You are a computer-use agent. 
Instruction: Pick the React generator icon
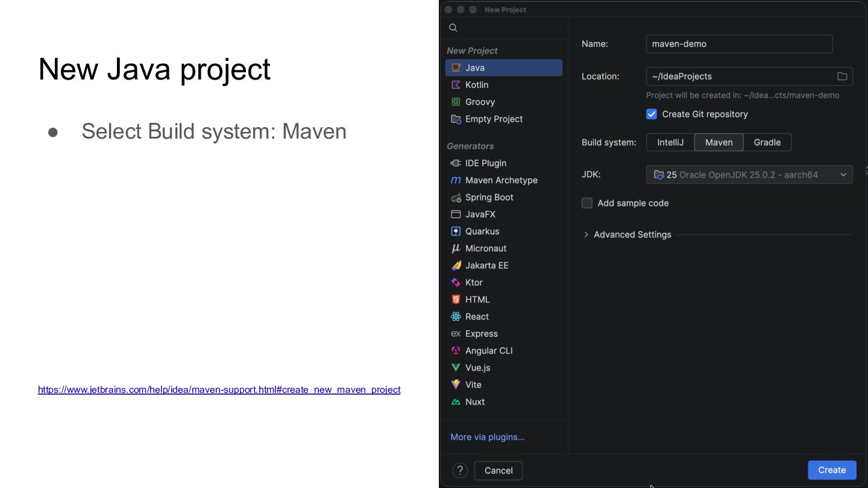[456, 317]
